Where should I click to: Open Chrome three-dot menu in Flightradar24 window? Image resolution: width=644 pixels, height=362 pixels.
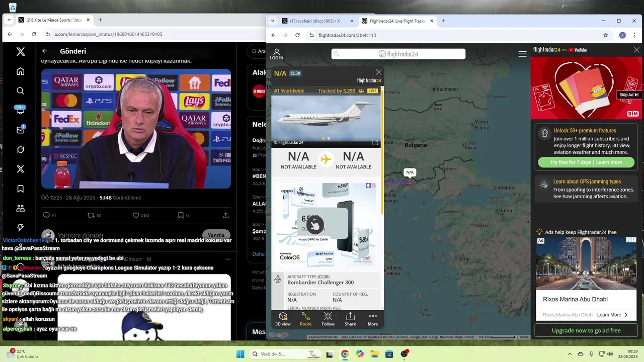635,35
